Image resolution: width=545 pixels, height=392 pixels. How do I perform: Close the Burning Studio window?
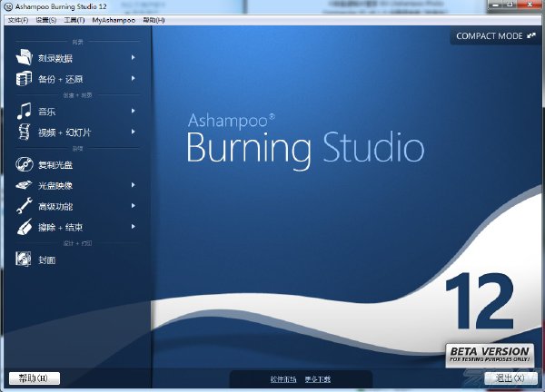[x=530, y=5]
